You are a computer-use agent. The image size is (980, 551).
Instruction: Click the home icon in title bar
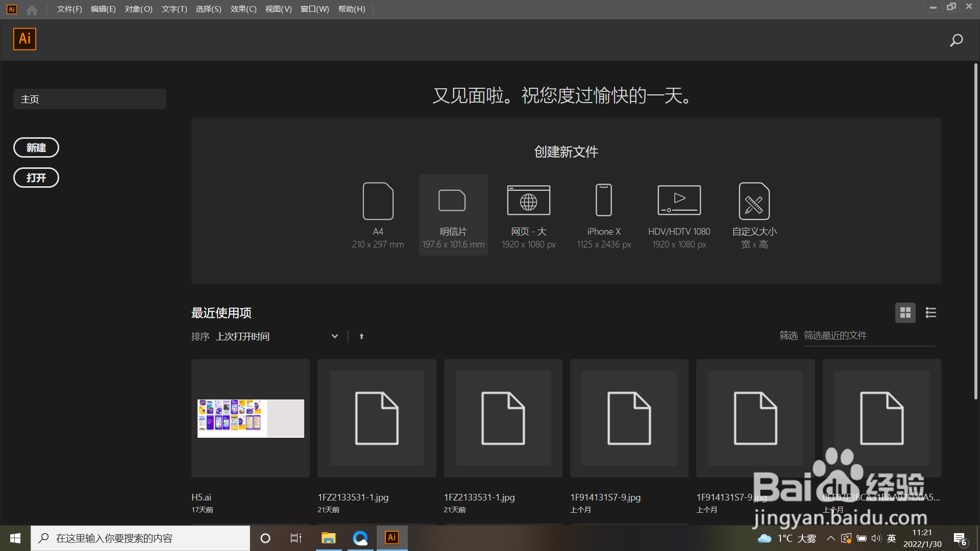(32, 10)
